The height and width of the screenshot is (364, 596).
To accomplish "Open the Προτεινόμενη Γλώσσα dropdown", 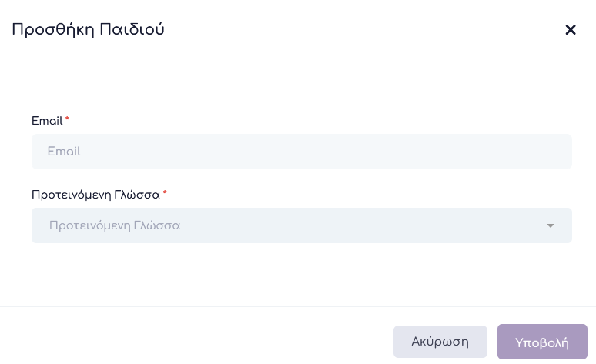I will (301, 225).
